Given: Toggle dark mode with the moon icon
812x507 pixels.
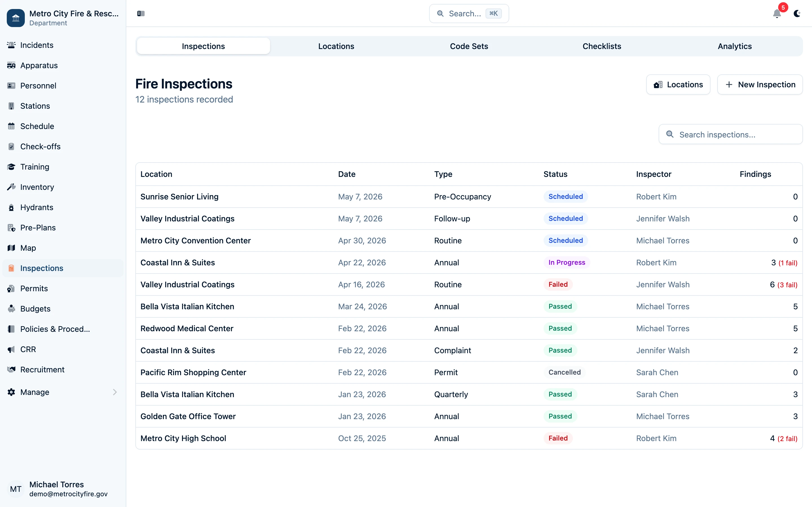Looking at the screenshot, I should click(x=797, y=14).
